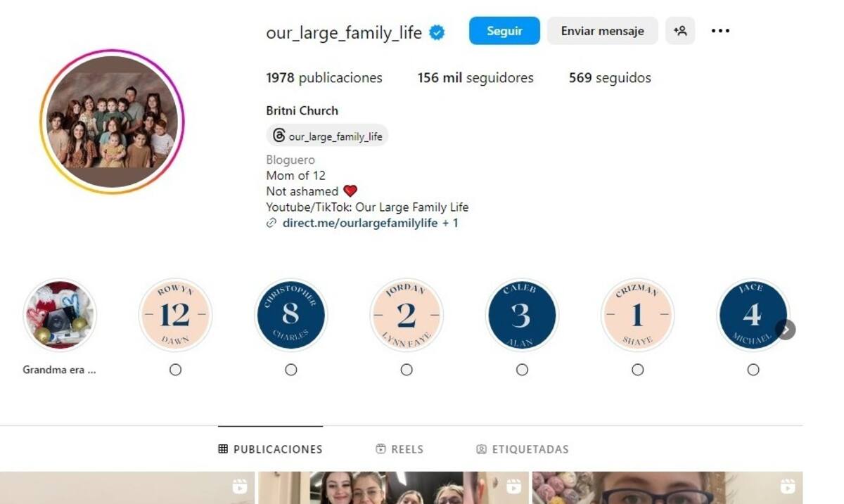Click the Enviar mensaje button
Viewport: 844px width, 504px height.
(x=602, y=31)
